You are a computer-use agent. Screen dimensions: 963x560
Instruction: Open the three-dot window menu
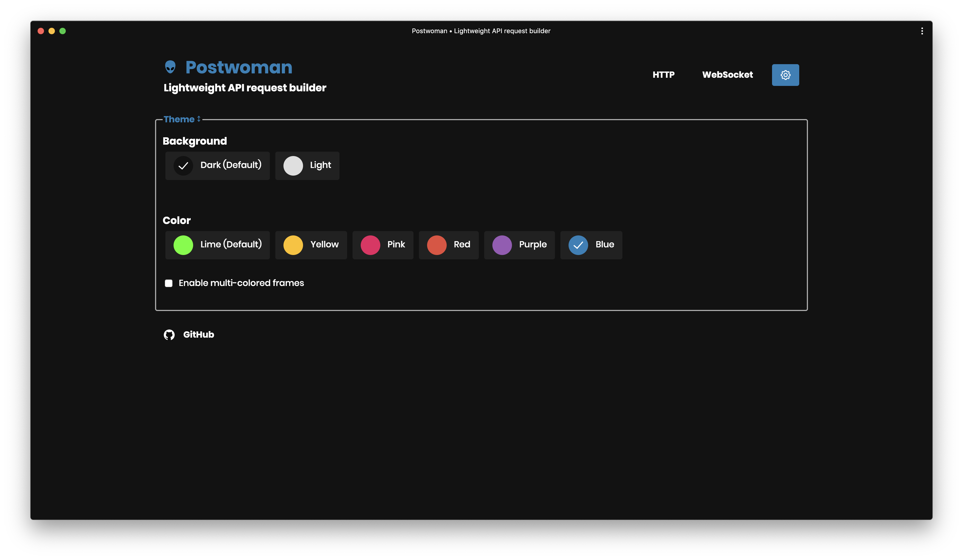[x=922, y=31]
